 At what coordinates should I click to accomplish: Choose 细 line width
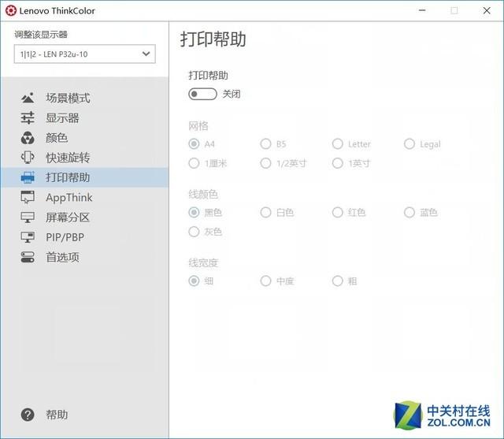coord(194,281)
